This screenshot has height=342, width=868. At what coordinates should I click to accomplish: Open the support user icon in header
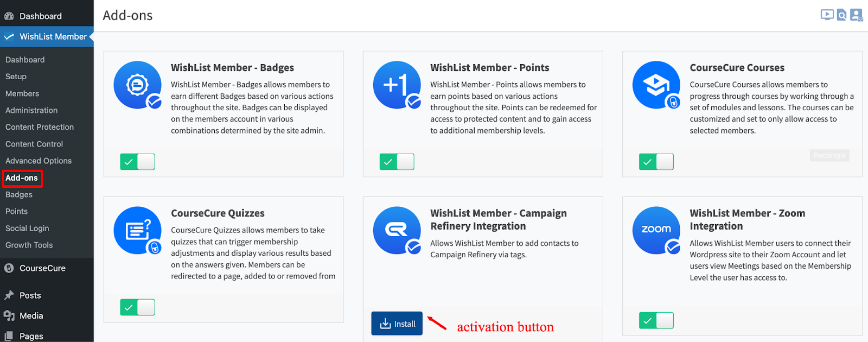click(x=856, y=15)
